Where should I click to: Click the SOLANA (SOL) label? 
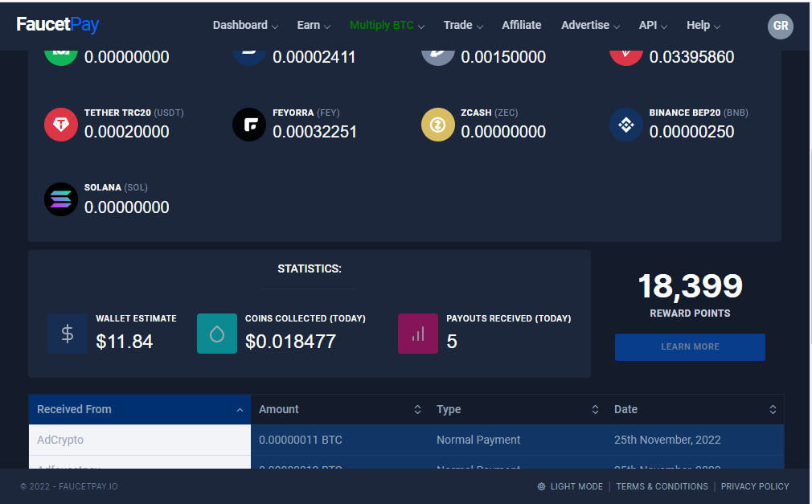(x=116, y=187)
